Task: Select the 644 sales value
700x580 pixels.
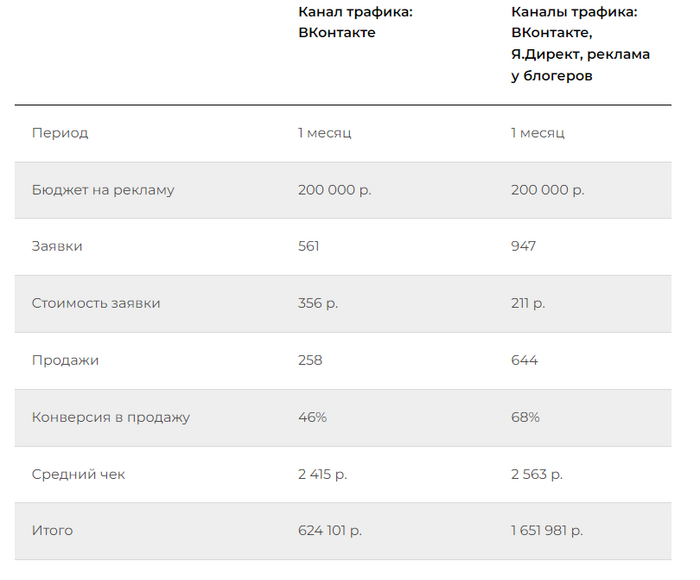Action: click(x=524, y=360)
